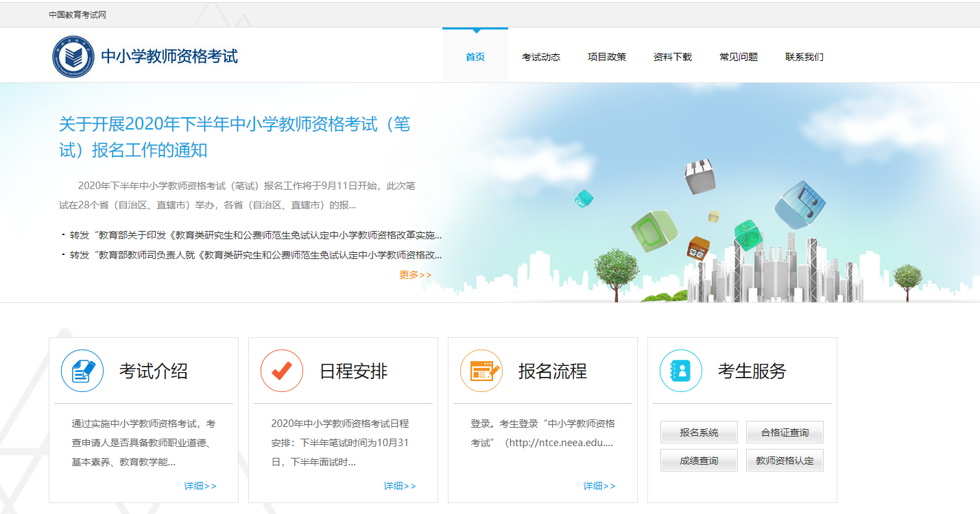
Task: Open 联系我们 navigation item
Action: pyautogui.click(x=804, y=57)
